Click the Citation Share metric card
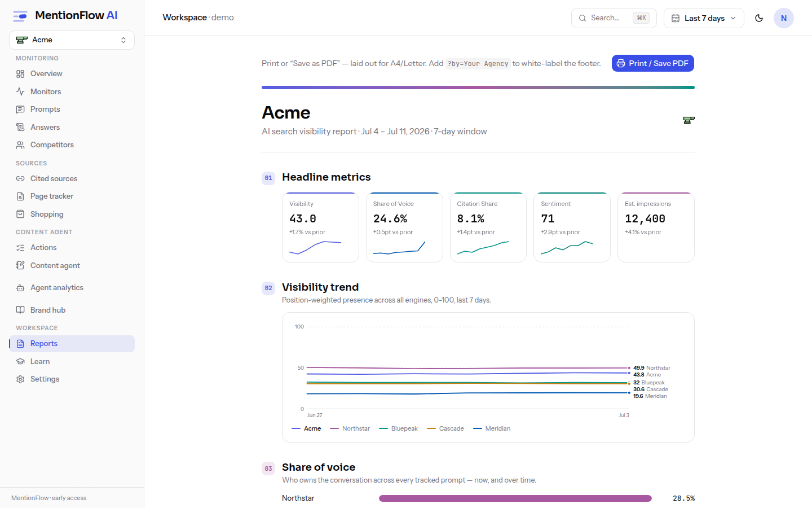812x508 pixels. pos(488,227)
